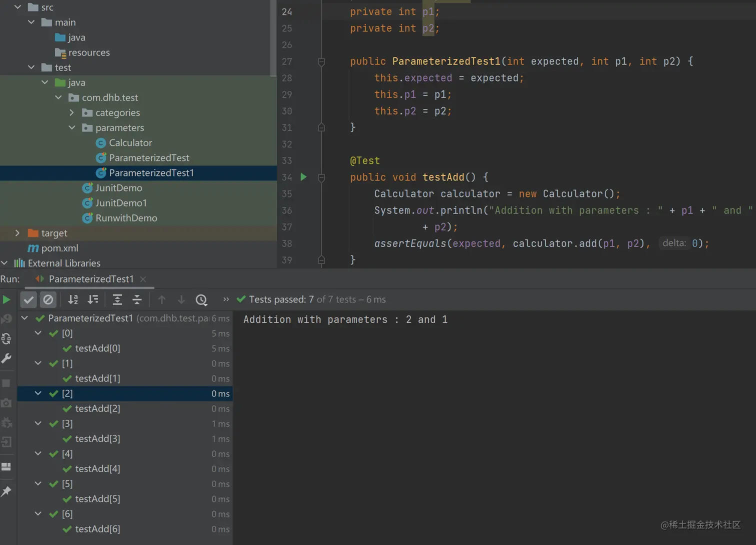Click the @Test annotation in editor
This screenshot has height=545, width=756.
click(x=365, y=160)
